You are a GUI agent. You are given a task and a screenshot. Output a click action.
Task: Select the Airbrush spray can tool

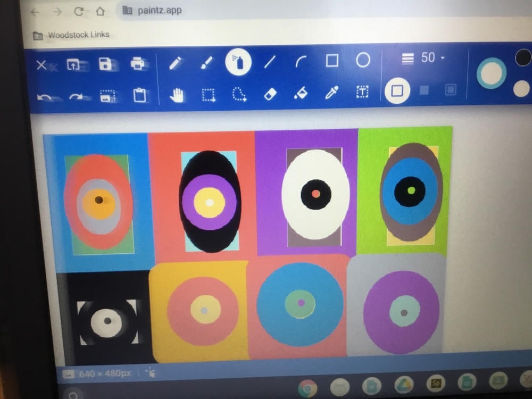coord(238,62)
